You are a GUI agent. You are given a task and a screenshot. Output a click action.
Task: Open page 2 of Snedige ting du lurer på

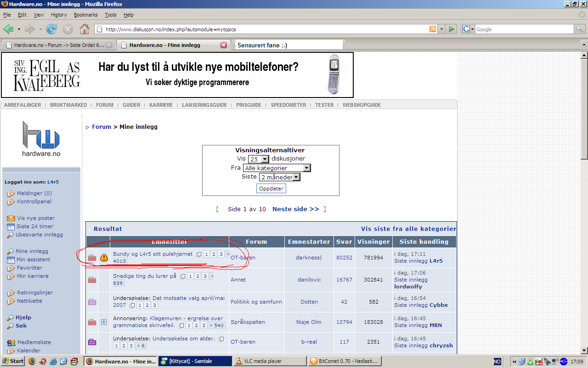pos(198,276)
